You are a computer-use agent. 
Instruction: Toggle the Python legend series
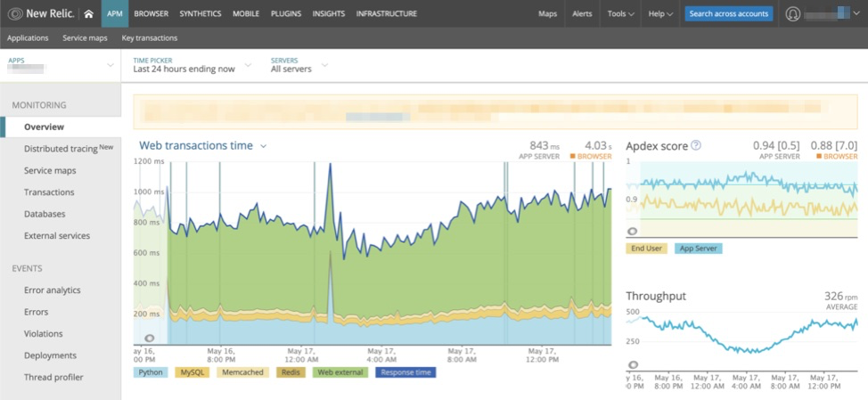click(151, 372)
